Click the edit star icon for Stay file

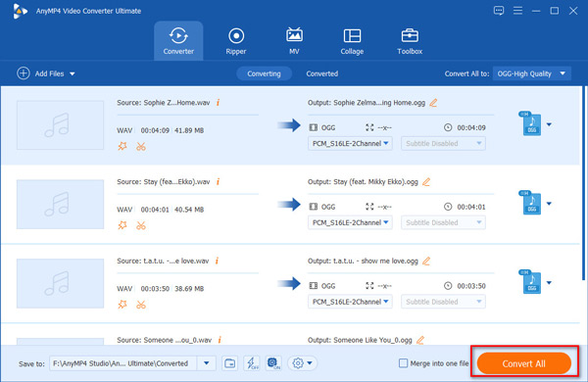pyautogui.click(x=122, y=225)
